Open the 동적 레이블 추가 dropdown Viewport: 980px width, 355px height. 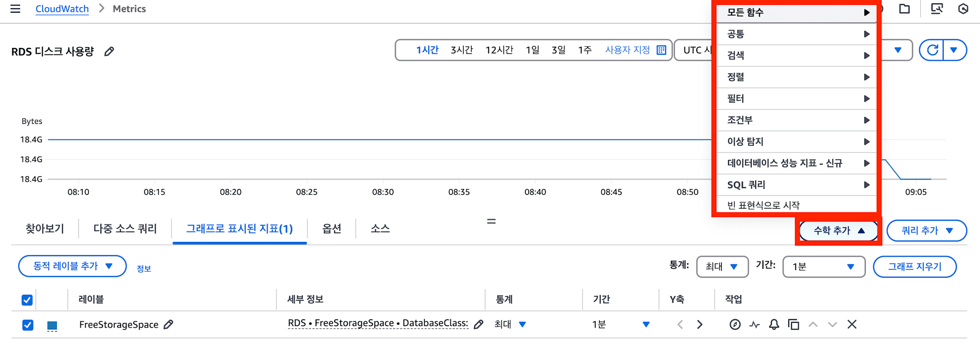coord(73,266)
